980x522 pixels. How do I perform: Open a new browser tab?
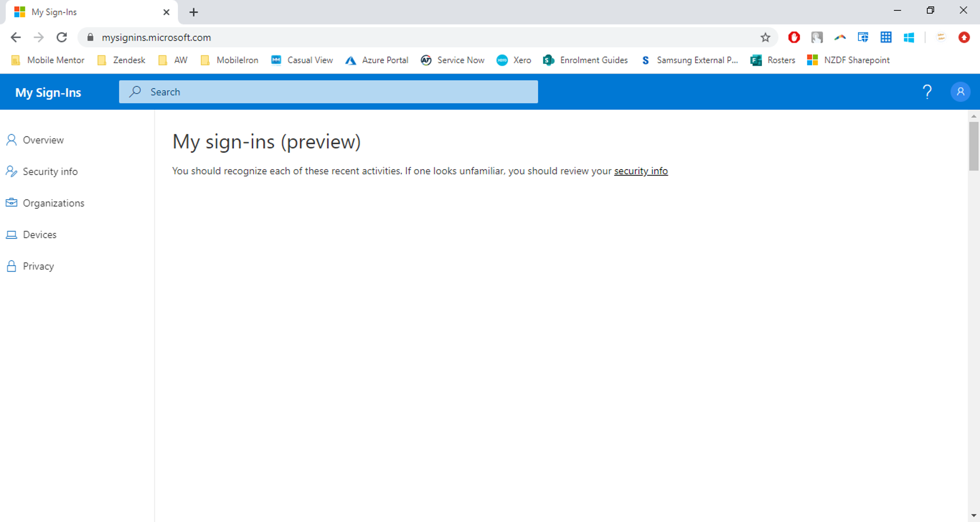point(194,12)
